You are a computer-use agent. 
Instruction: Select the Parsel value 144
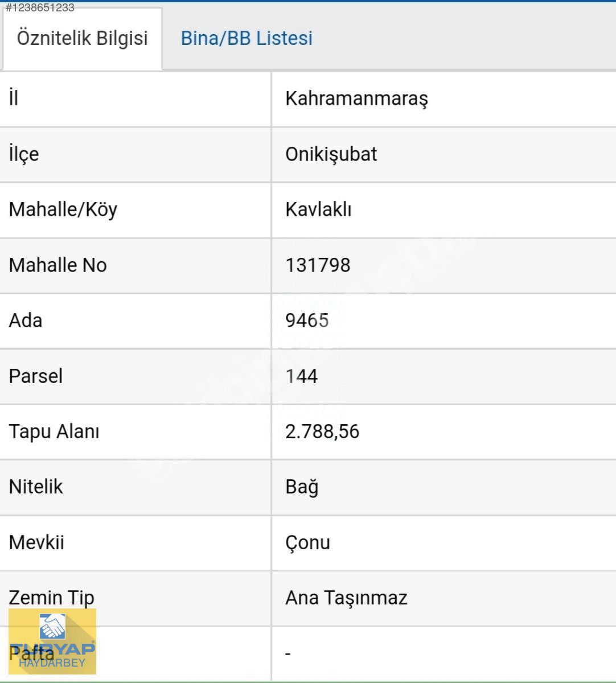[301, 376]
